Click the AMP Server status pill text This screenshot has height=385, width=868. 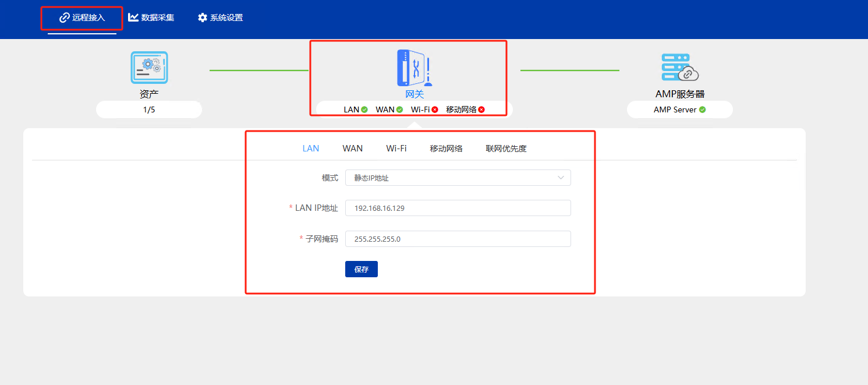pyautogui.click(x=675, y=110)
